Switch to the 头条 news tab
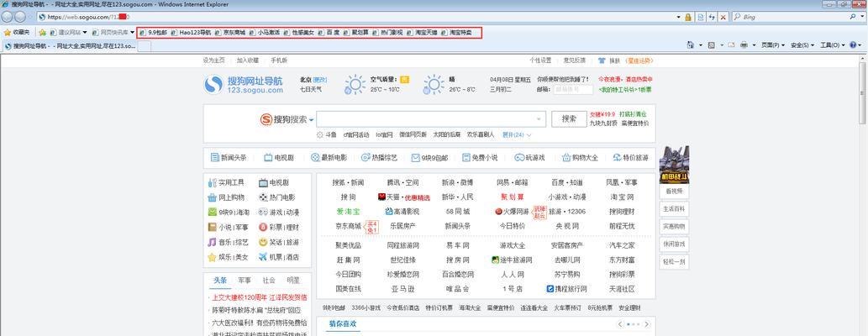The image size is (868, 336). click(x=220, y=280)
